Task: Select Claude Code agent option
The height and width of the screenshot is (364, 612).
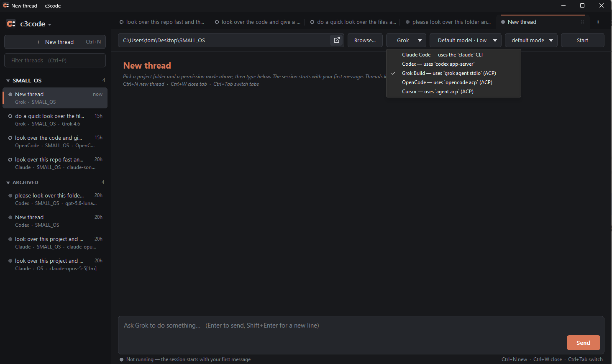Action: 453,55
